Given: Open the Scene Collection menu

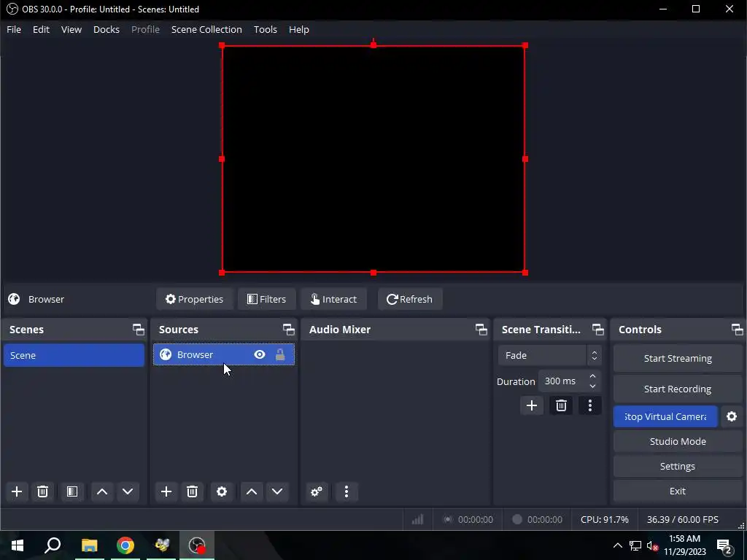Looking at the screenshot, I should (x=206, y=29).
